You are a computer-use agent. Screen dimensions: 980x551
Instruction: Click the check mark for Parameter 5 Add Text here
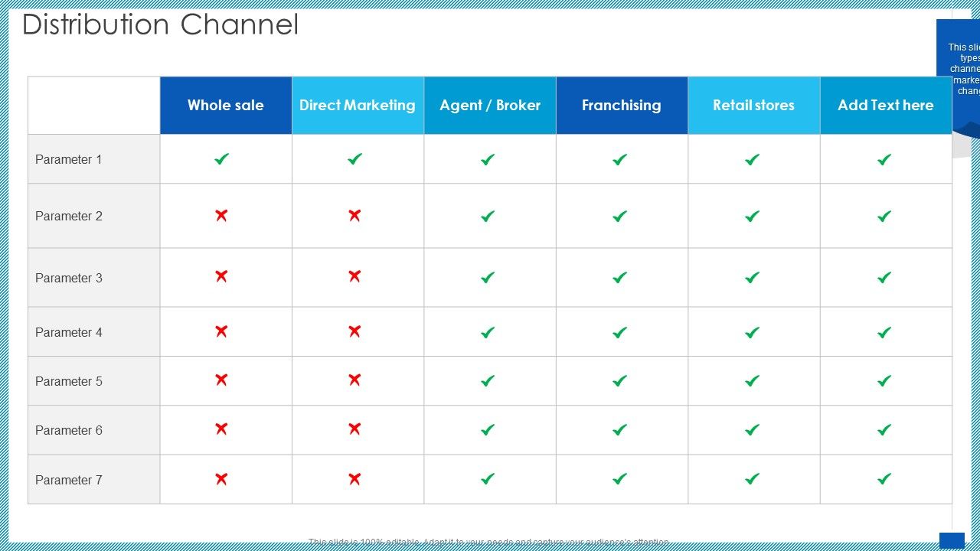tap(884, 380)
